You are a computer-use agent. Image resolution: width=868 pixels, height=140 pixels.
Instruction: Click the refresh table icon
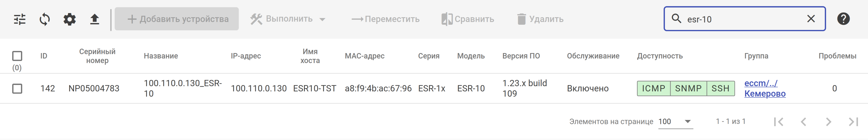point(44,19)
